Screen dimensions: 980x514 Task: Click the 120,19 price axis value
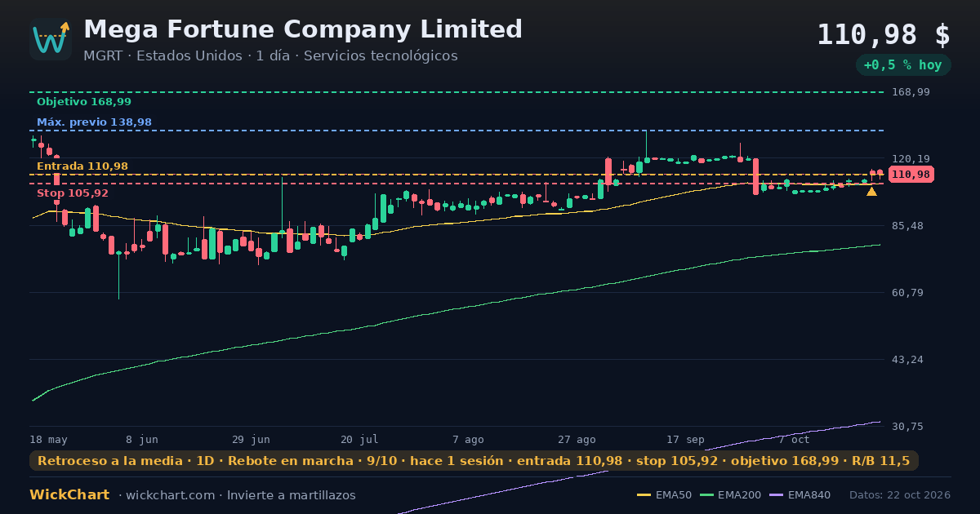click(911, 159)
